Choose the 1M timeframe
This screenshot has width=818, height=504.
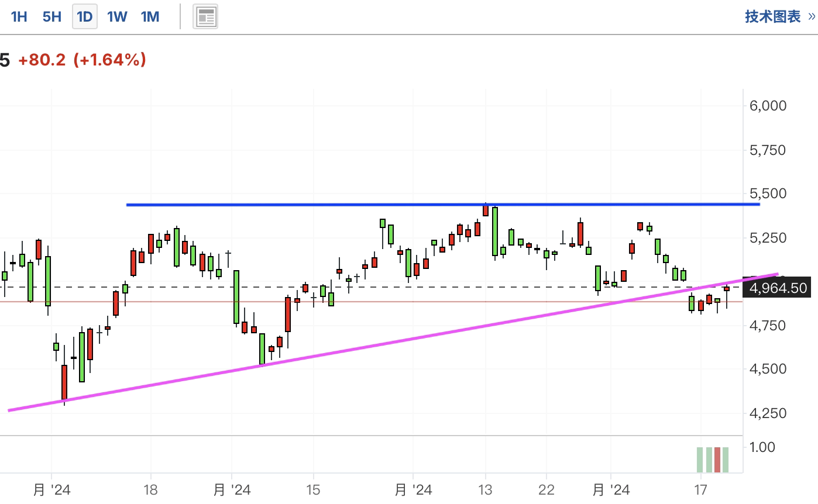tap(150, 16)
